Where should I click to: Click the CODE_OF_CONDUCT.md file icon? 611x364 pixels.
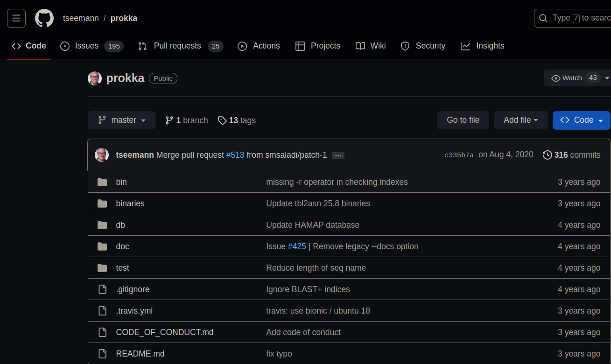pyautogui.click(x=102, y=332)
